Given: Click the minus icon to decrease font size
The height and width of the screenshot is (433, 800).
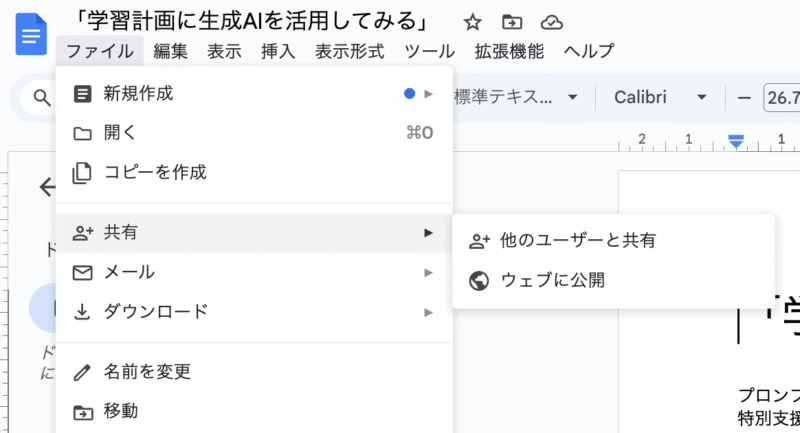Looking at the screenshot, I should click(x=743, y=97).
